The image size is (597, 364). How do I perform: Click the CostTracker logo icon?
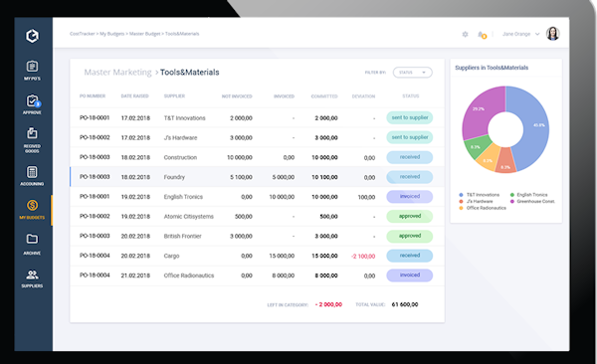33,36
